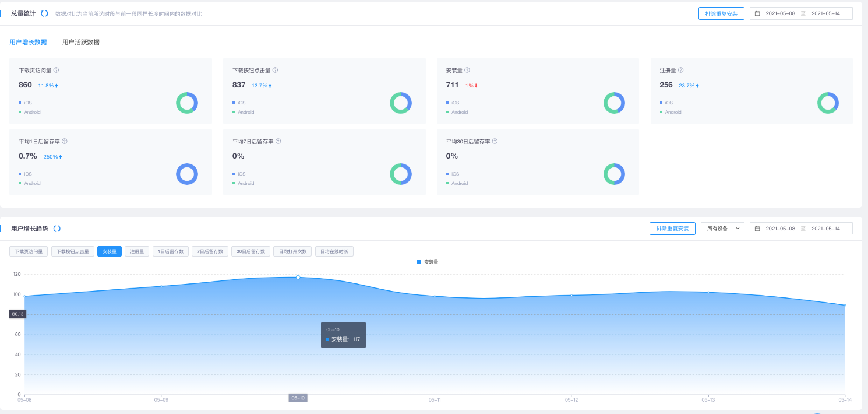This screenshot has width=868, height=414.
Task: Click red 1% decrease indicator
Action: [472, 86]
